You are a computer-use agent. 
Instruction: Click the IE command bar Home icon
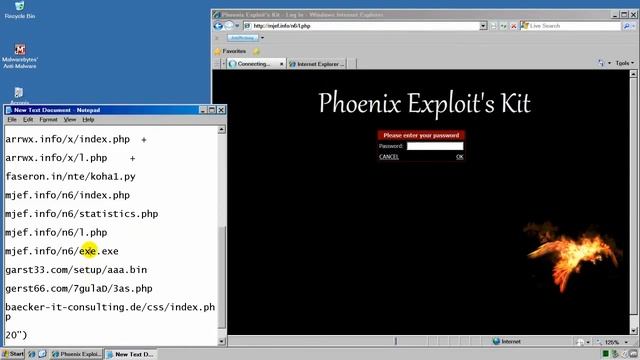[601, 63]
